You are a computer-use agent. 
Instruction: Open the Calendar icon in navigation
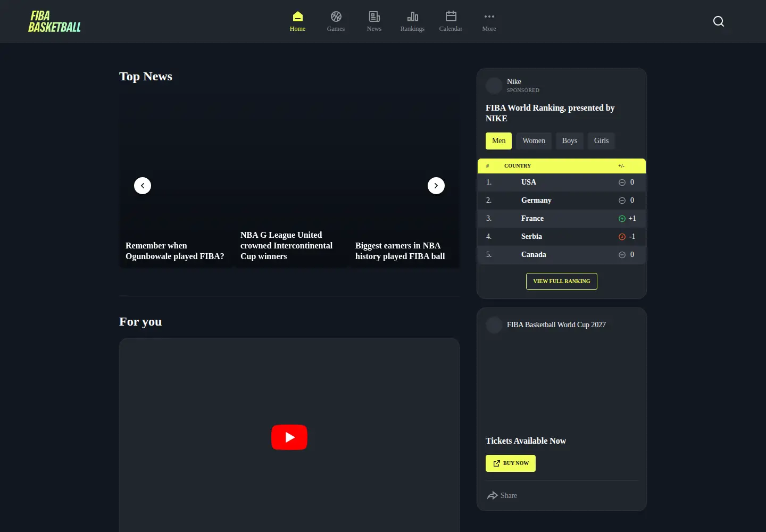coord(451,16)
